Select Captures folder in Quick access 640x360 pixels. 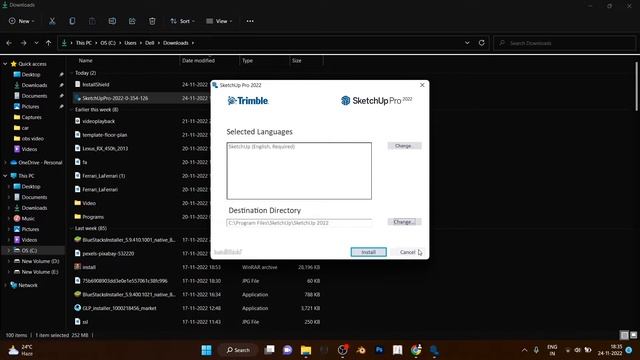coord(31,117)
